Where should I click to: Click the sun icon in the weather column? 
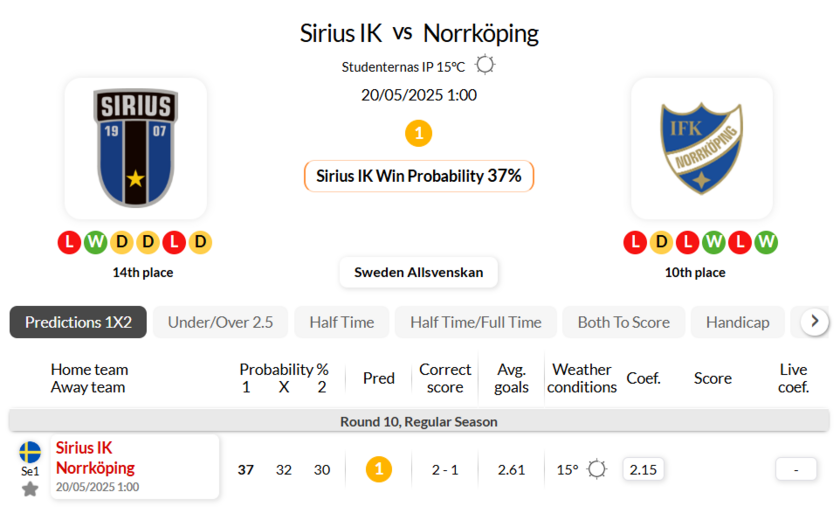coord(597,469)
